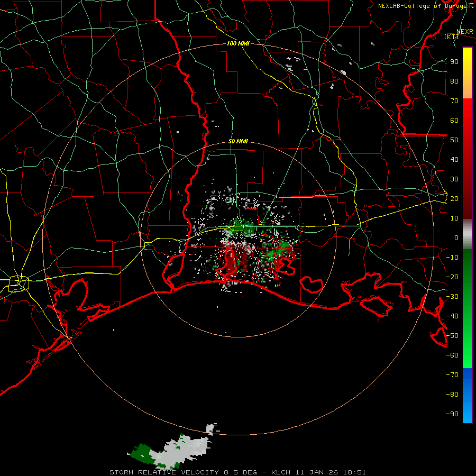
Task: Click the 20 value on the velocity scale
Action: [x=454, y=198]
